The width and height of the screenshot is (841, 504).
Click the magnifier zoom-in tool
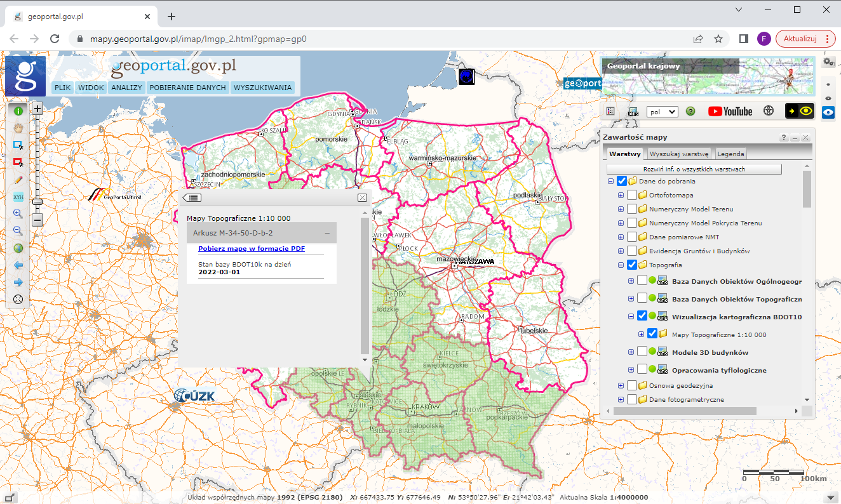(18, 214)
